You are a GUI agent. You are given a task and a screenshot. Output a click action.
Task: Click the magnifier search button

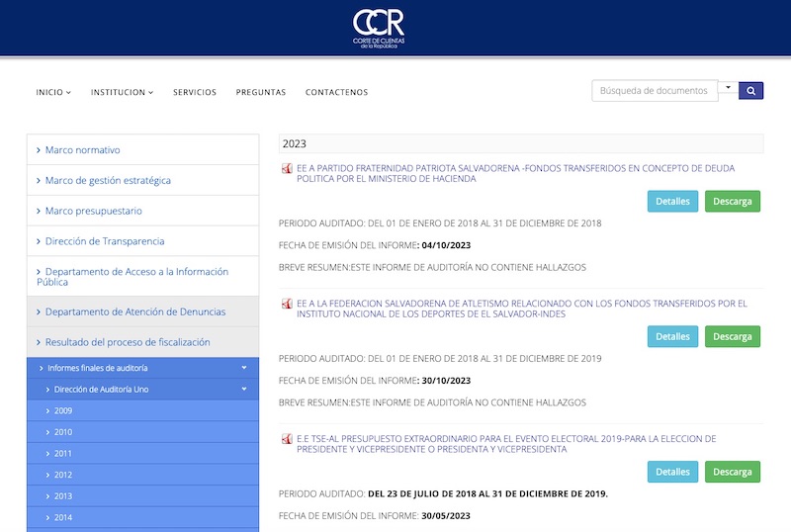tap(750, 91)
